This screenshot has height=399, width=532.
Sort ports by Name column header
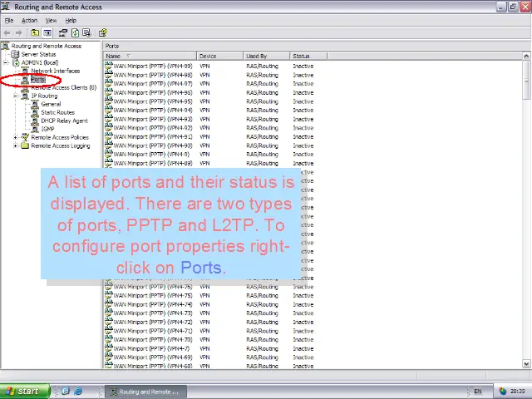pyautogui.click(x=150, y=56)
